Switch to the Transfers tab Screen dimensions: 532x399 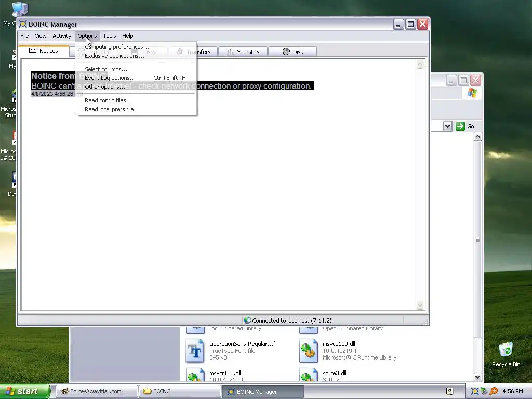[193, 52]
